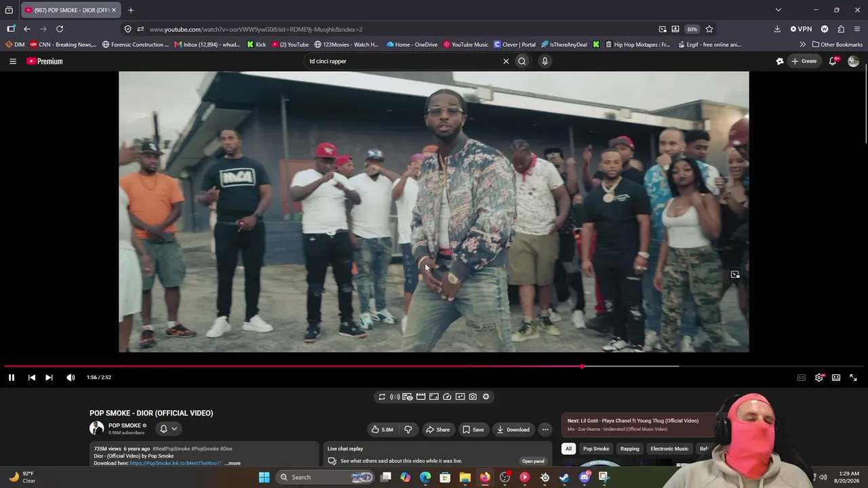Toggle the VPN button

[x=801, y=29]
